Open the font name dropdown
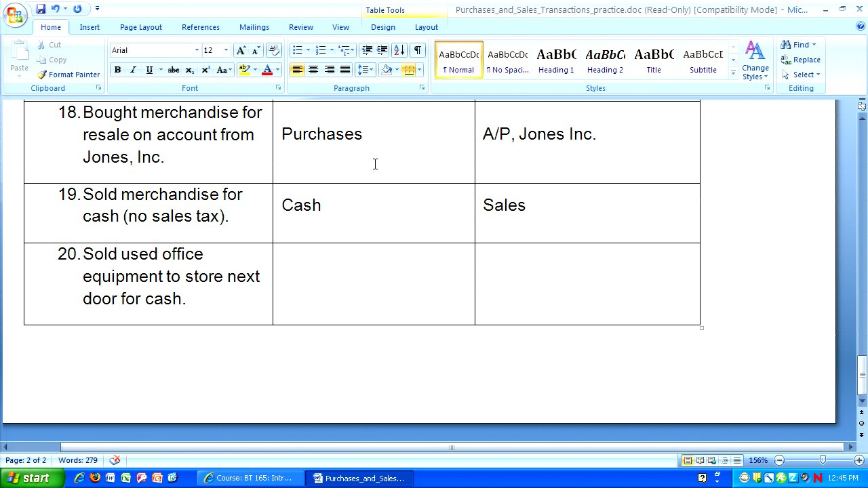This screenshot has width=868, height=488. [197, 50]
